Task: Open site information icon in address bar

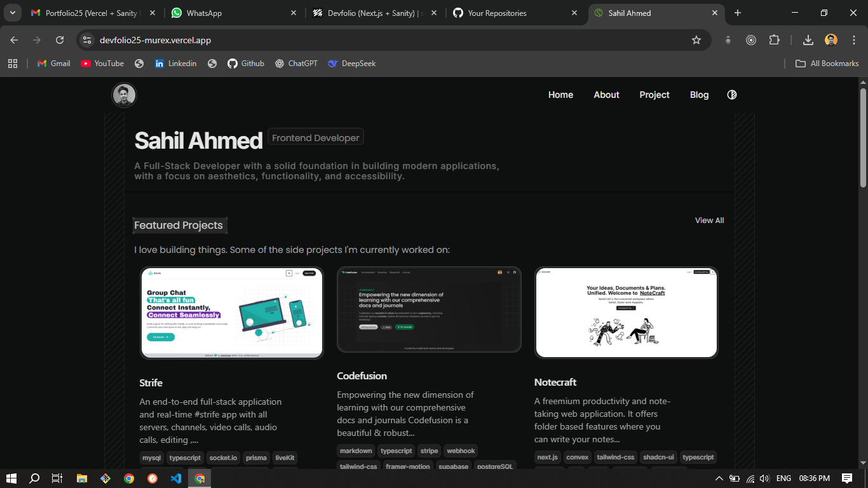Action: pos(88,40)
